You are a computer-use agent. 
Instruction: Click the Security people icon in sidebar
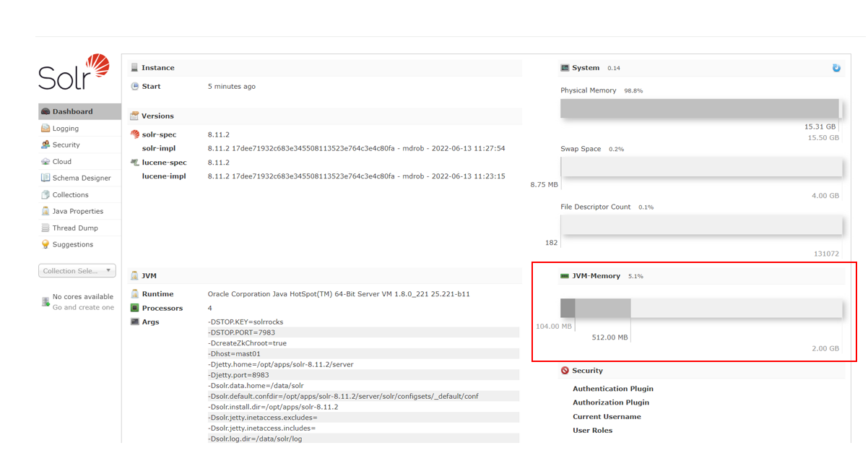45,145
